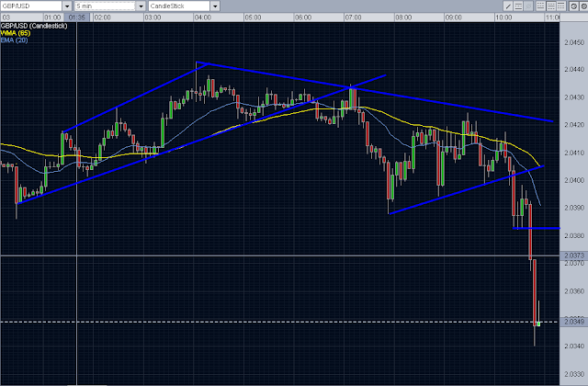Click the 2.0420 price axis label
The image size is (588, 386).
point(574,125)
